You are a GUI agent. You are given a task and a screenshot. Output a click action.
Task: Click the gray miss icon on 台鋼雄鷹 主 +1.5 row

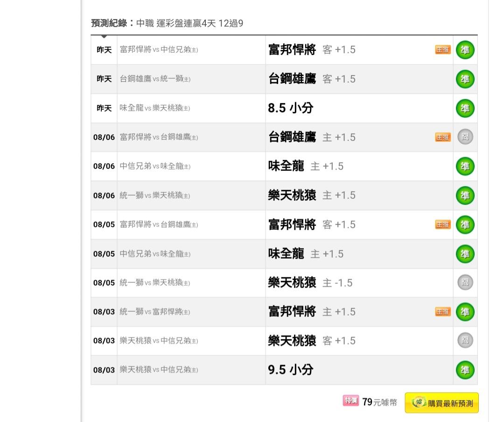(x=465, y=137)
